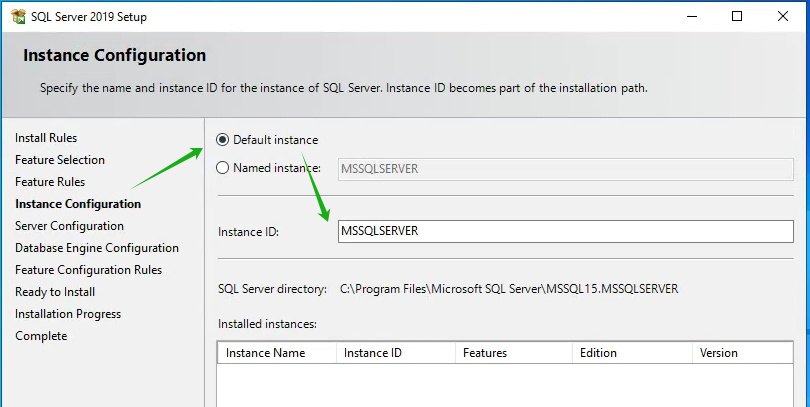Sort by Version column header
Image resolution: width=810 pixels, height=407 pixels.
(x=742, y=353)
